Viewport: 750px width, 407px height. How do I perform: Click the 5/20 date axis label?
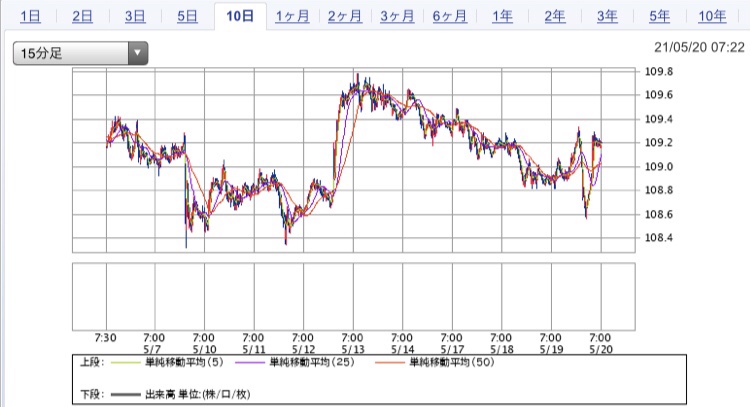click(601, 350)
